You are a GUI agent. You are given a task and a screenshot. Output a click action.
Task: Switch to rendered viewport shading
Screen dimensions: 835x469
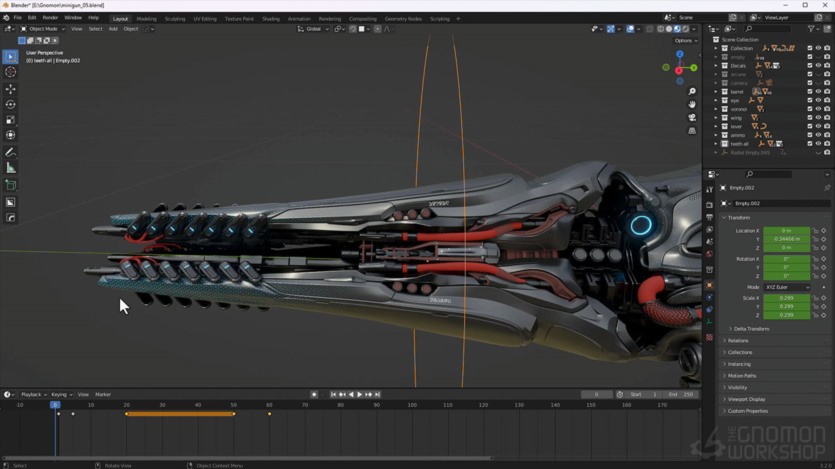pos(686,29)
